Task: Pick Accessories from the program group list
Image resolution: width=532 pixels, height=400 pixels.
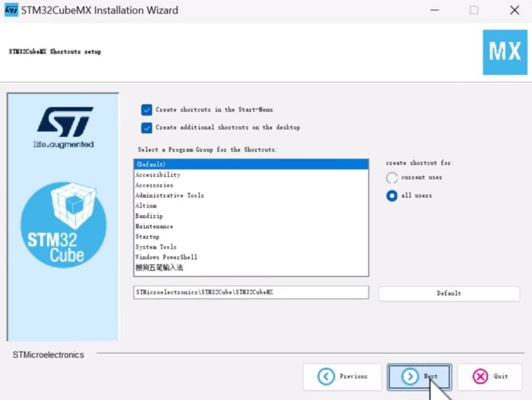Action: coord(251,185)
